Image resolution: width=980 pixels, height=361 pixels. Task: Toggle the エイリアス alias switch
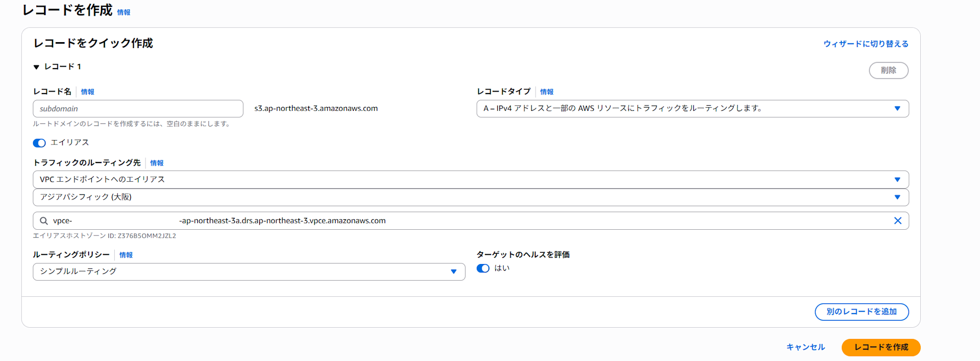pyautogui.click(x=39, y=143)
